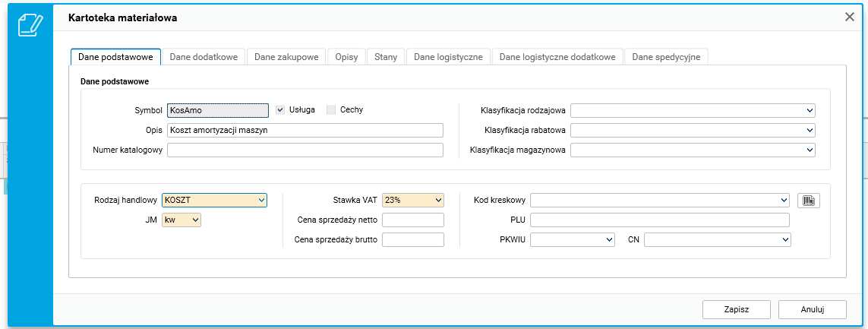This screenshot has height=329, width=868.
Task: Click the Cena sprzedaży netto field
Action: pos(412,220)
